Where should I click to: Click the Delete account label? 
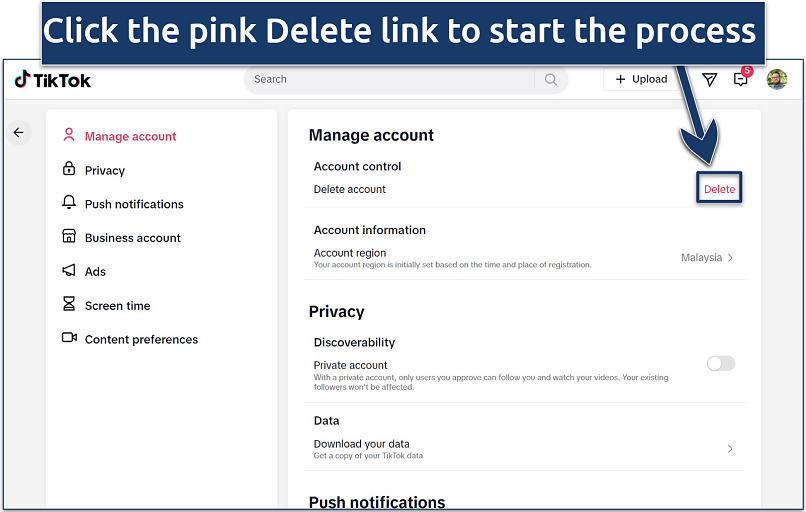click(350, 189)
